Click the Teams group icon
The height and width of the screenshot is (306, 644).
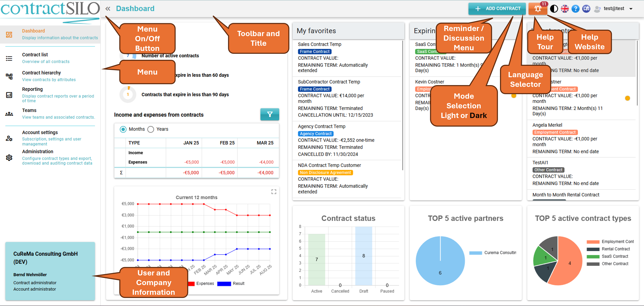(9, 114)
